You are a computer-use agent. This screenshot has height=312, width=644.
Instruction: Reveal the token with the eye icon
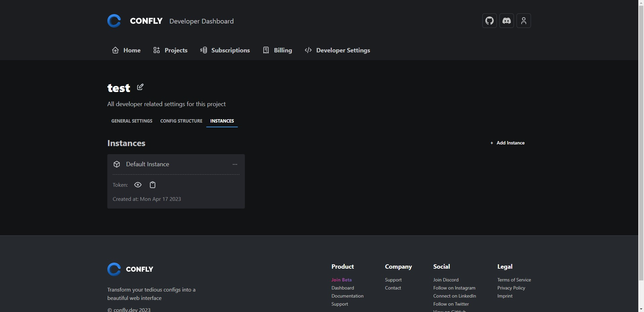point(138,185)
